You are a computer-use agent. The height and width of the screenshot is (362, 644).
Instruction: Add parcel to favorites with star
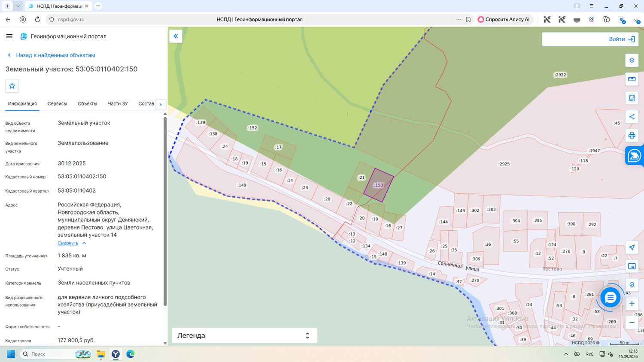[x=12, y=86]
